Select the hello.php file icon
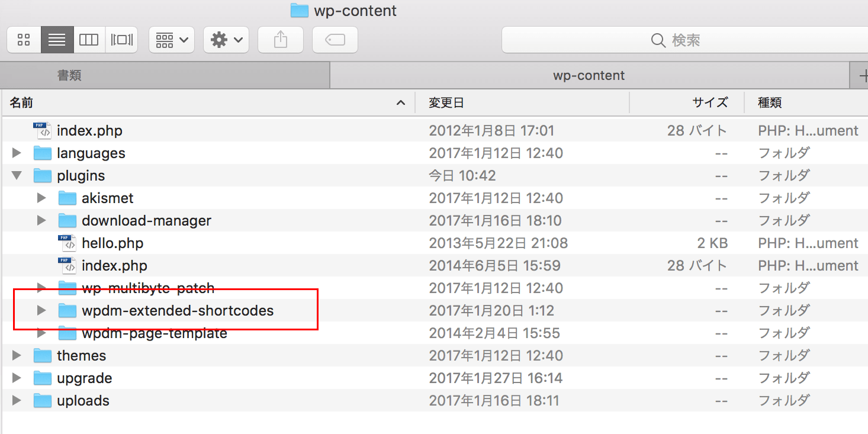The height and width of the screenshot is (434, 868). (67, 243)
